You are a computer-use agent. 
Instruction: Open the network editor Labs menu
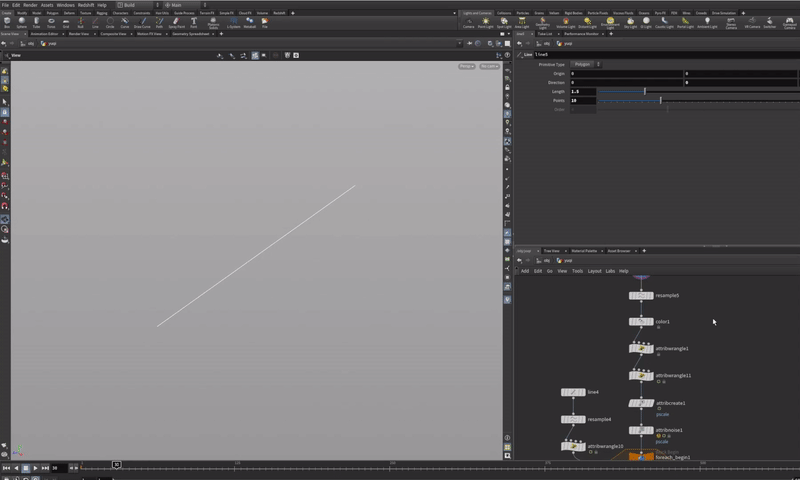610,271
